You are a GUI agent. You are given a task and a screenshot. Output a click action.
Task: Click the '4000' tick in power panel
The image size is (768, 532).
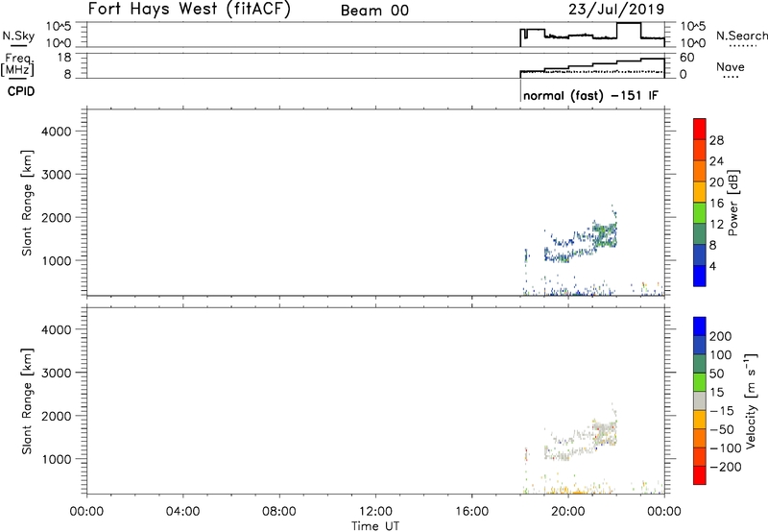(56, 132)
